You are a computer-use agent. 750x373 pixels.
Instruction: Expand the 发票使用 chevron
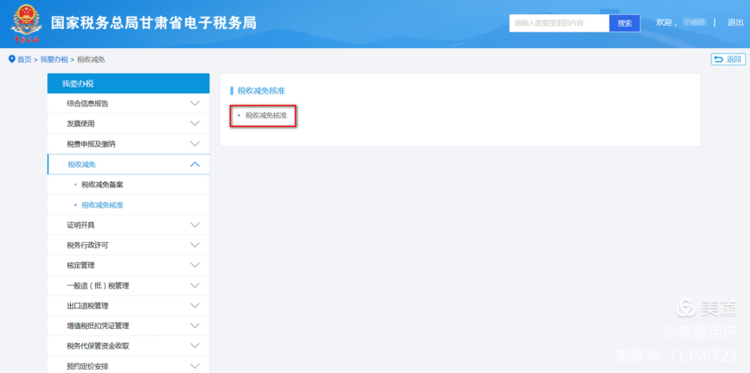coord(195,123)
